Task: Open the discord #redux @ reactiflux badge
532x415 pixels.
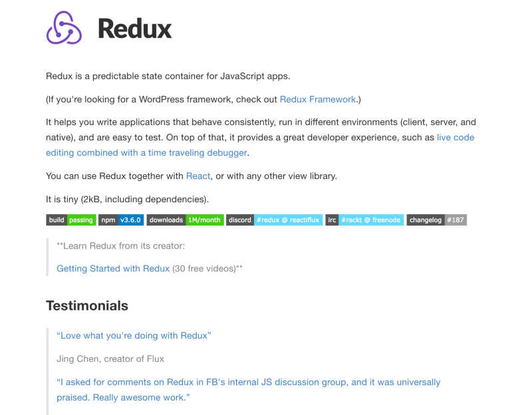Action: [274, 220]
